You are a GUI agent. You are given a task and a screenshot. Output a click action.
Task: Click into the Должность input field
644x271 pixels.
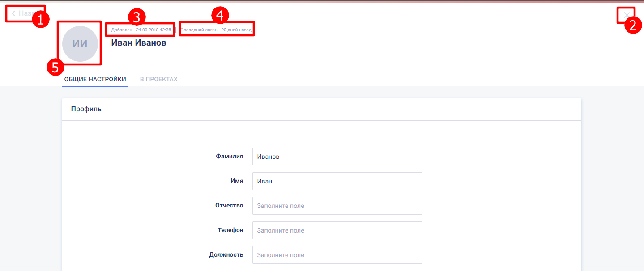pos(337,255)
